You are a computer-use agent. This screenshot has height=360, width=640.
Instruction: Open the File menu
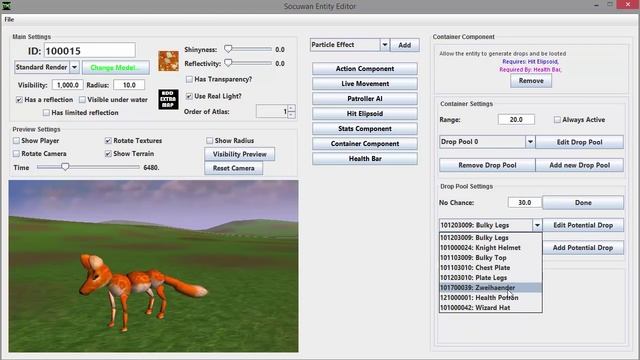[x=9, y=20]
